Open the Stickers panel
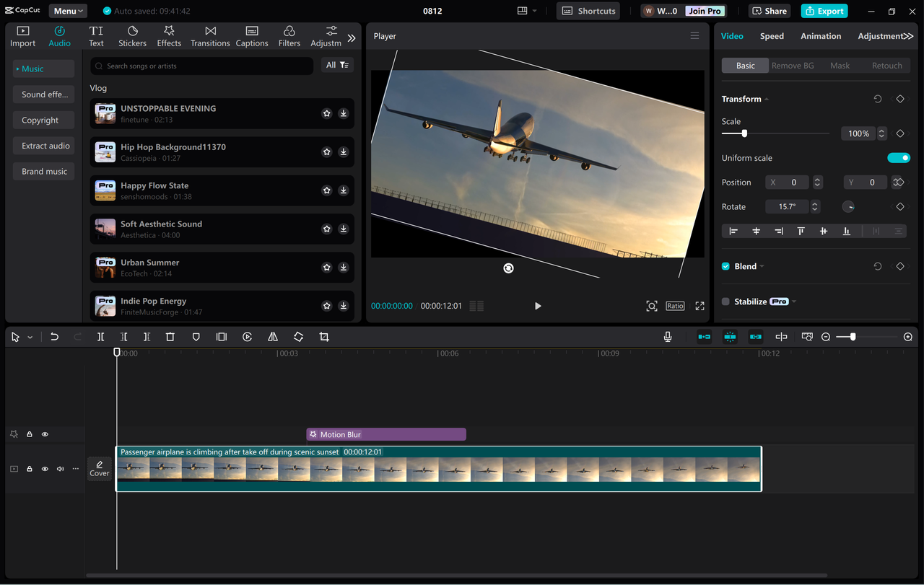This screenshot has height=585, width=924. pyautogui.click(x=132, y=35)
